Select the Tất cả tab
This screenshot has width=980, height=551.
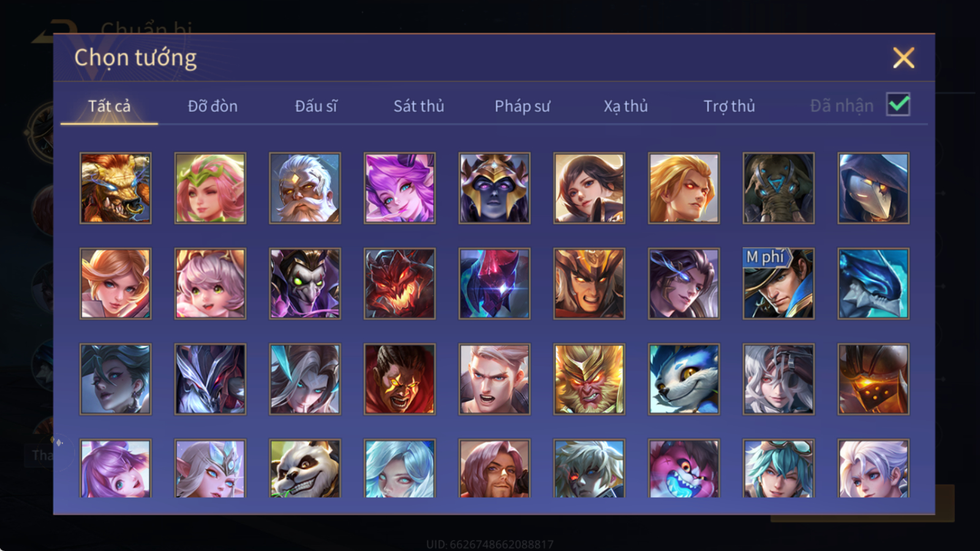[109, 106]
